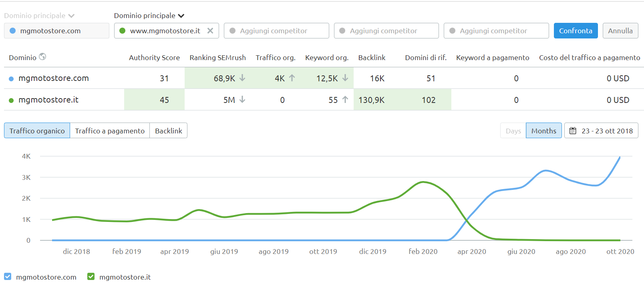Uncheck the mgmotostore.com legend checkbox
644x288 pixels.
(8, 277)
